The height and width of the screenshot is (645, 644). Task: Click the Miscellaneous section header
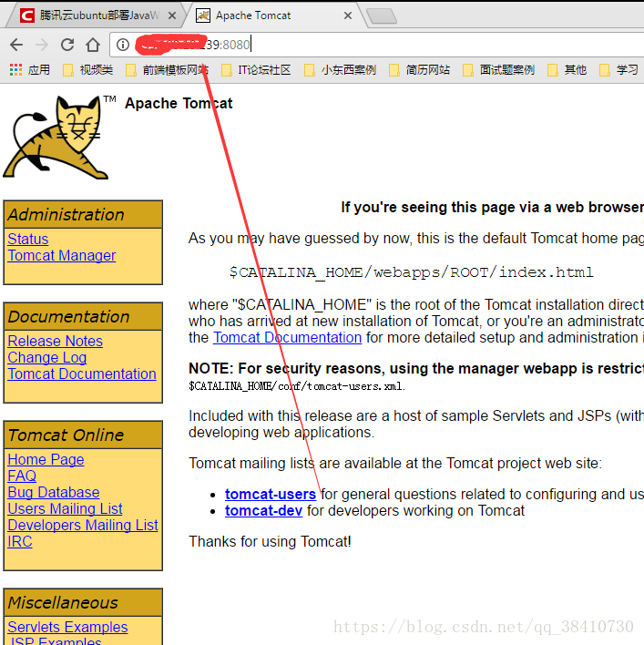[x=83, y=602]
